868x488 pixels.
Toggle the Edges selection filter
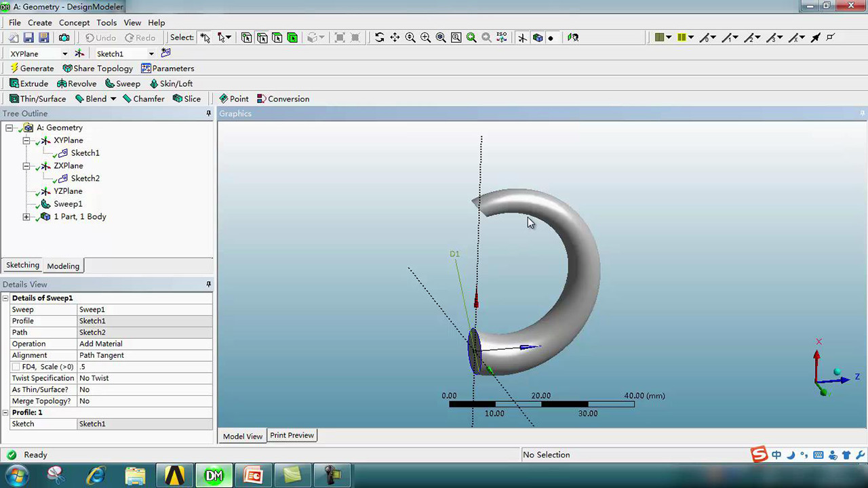click(x=262, y=38)
